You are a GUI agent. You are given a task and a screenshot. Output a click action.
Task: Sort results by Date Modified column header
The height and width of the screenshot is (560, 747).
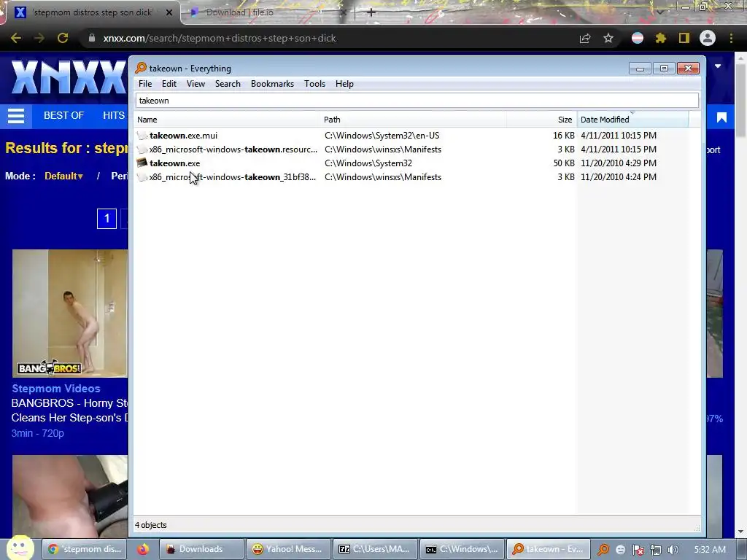pyautogui.click(x=632, y=120)
